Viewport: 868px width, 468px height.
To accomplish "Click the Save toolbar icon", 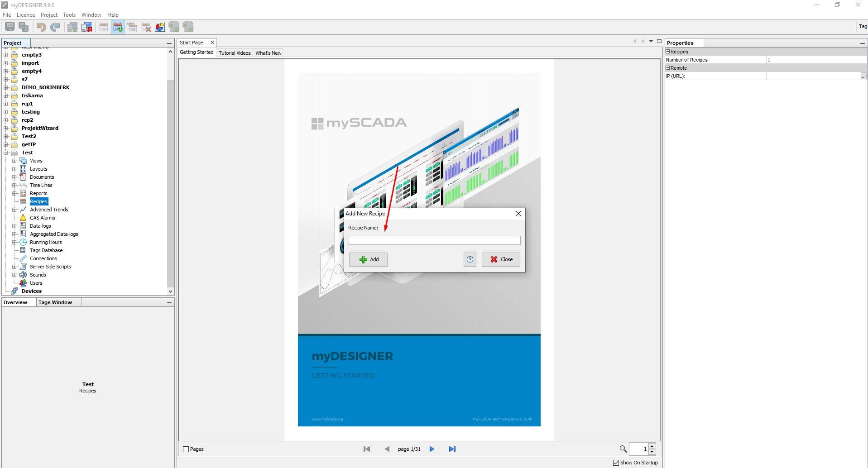I will coord(10,27).
